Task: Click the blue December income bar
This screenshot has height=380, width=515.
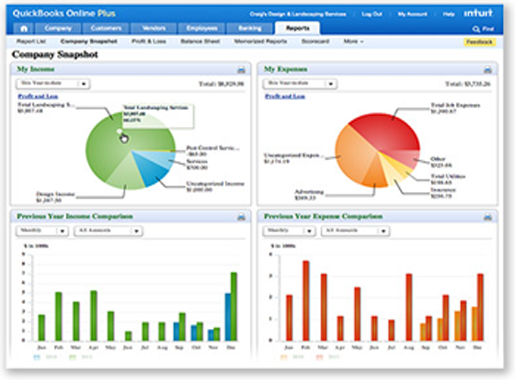Action: click(x=228, y=317)
